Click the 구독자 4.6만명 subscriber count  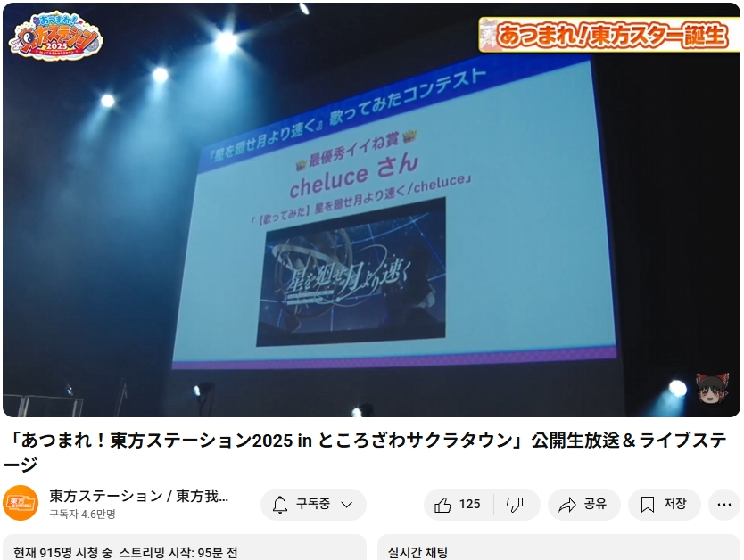pos(83,515)
